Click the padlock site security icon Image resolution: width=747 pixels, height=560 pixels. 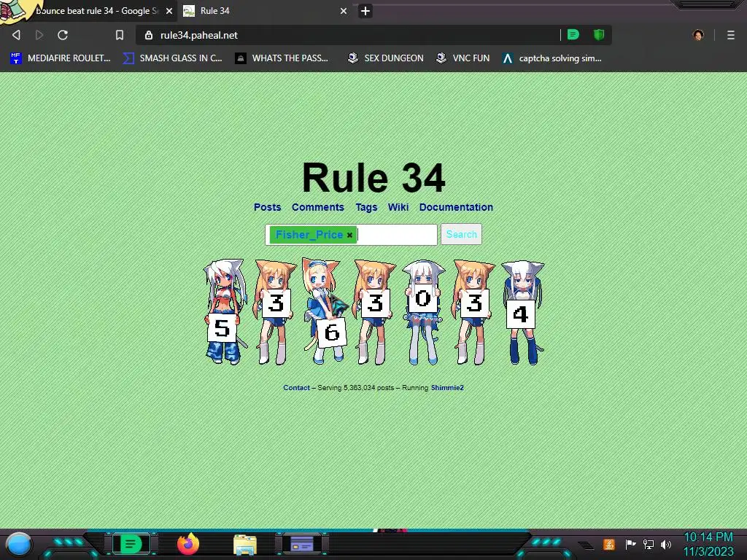click(149, 35)
